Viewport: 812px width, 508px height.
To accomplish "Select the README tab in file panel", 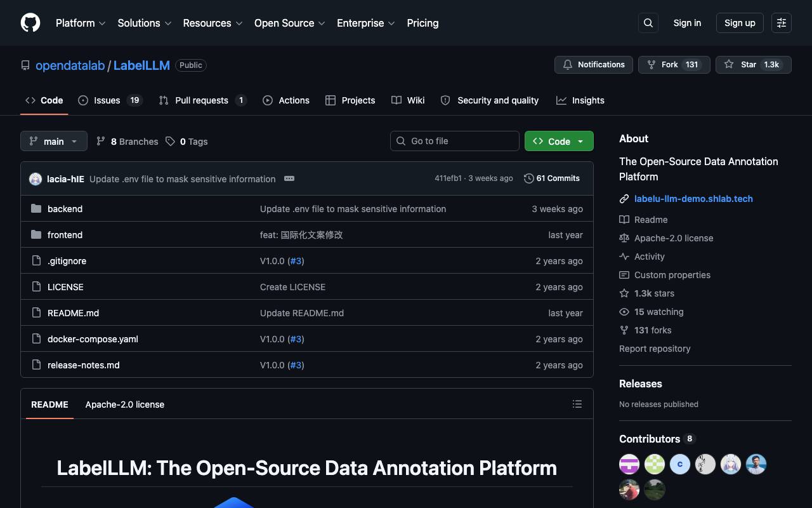I will (49, 404).
